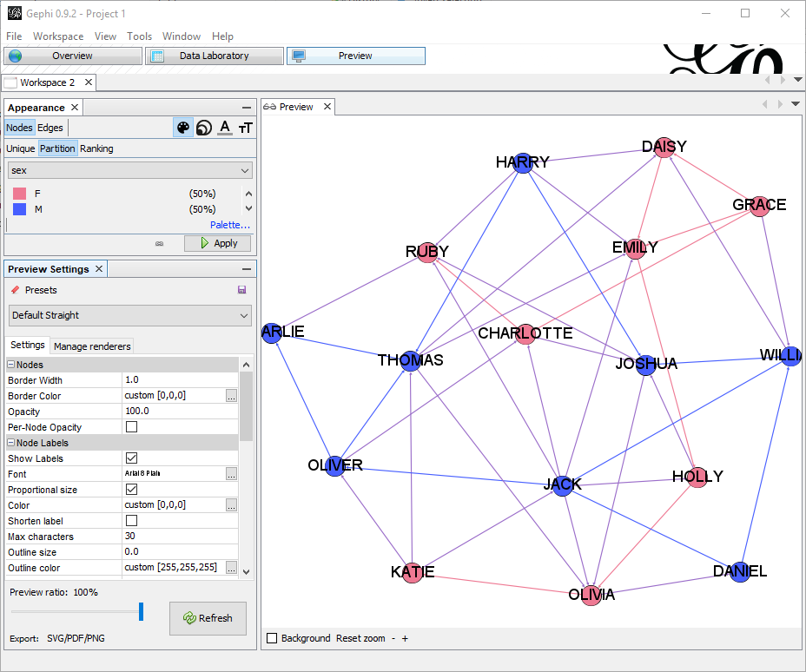806x672 pixels.
Task: Toggle the Background checkbox under preview
Action: [272, 638]
